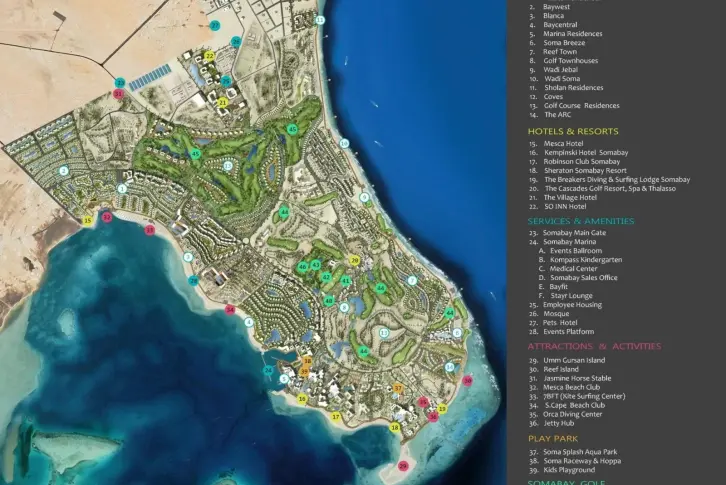Select pink marker 31 for Jasmine Horse Stable

click(118, 94)
